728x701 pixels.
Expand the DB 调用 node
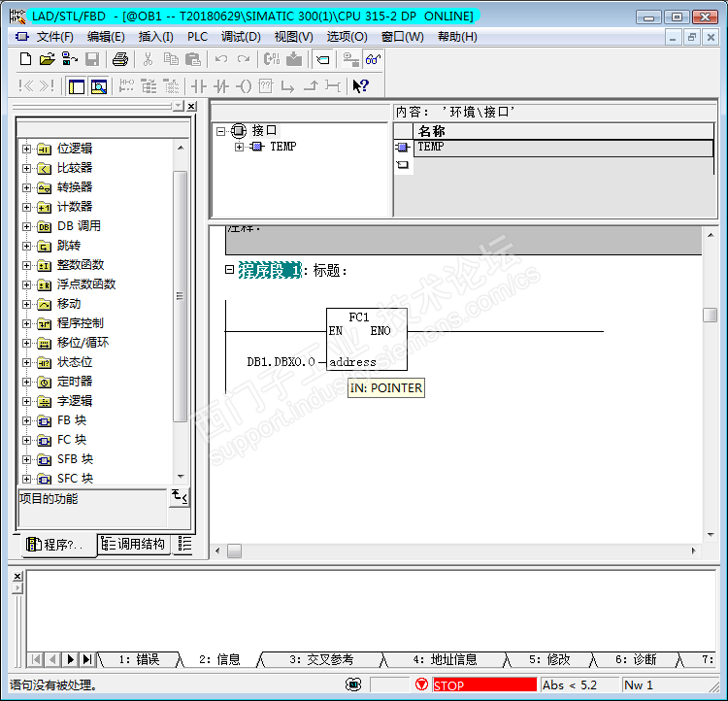point(26,226)
